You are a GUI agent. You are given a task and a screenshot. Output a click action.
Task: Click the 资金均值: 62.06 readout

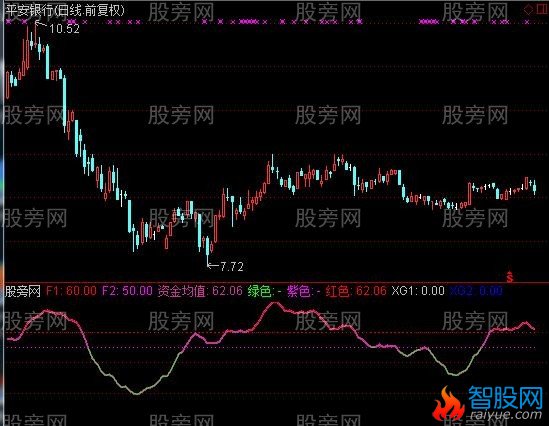pyautogui.click(x=200, y=291)
